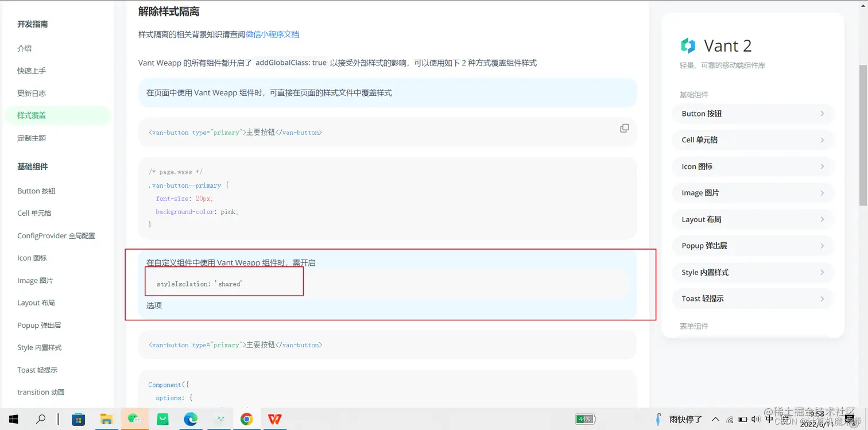Click the Component({ code line

tap(169, 385)
